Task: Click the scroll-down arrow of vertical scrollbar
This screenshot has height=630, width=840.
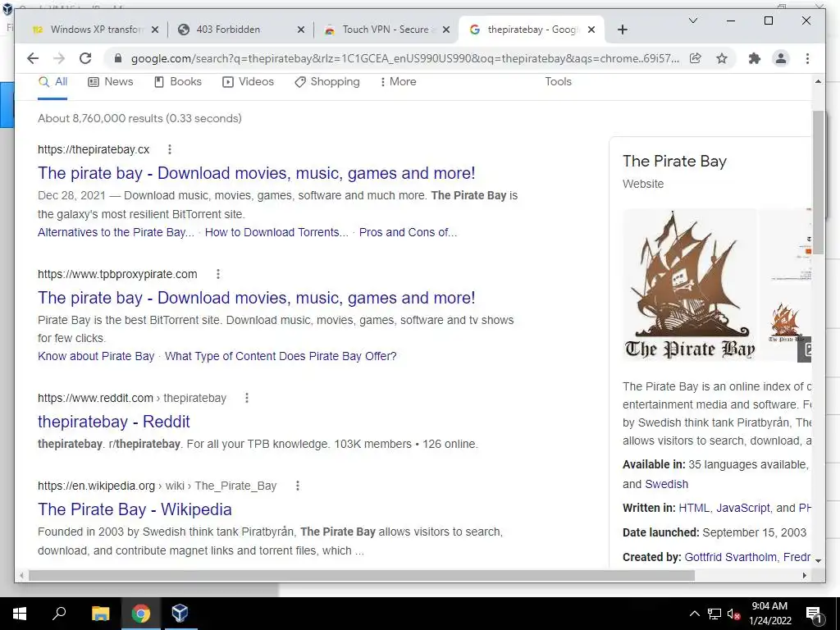Action: 818,560
